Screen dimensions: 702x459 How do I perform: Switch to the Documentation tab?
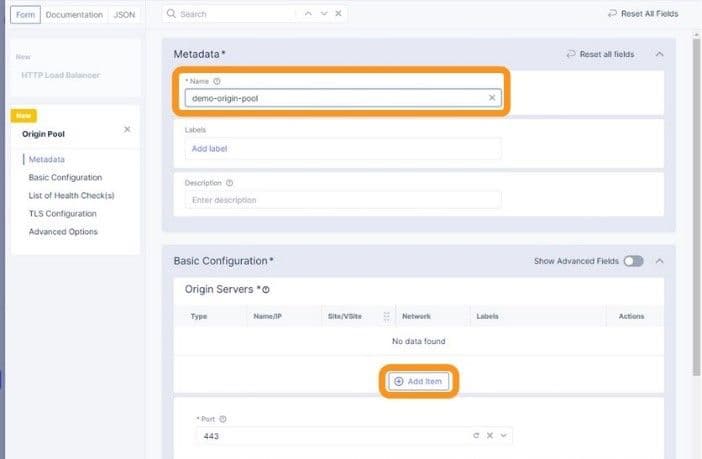pyautogui.click(x=74, y=15)
